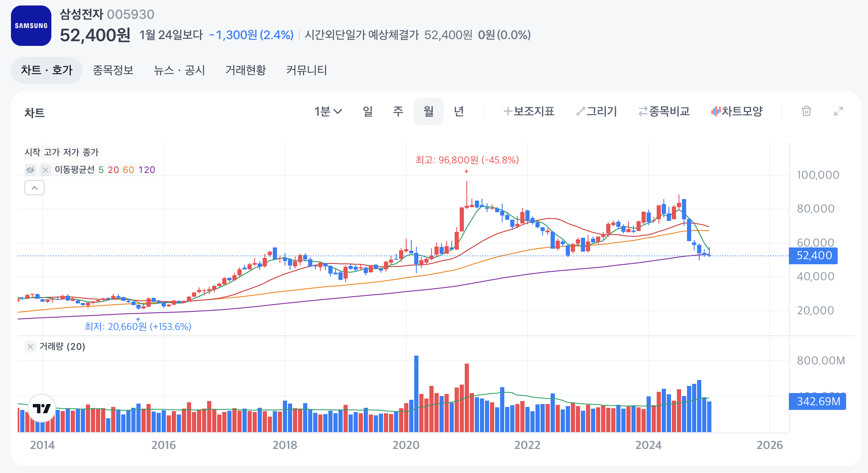
Task: Remove moving average indicator with X
Action: (45, 170)
